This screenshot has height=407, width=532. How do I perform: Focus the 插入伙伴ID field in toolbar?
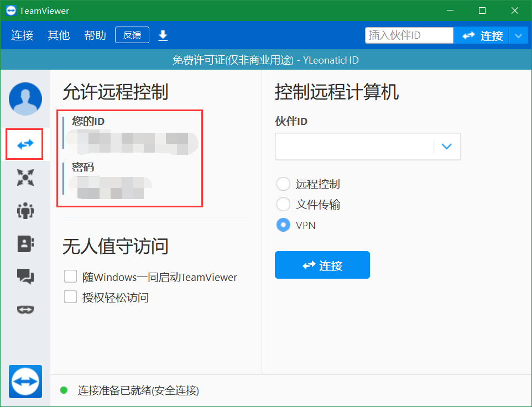click(x=409, y=35)
